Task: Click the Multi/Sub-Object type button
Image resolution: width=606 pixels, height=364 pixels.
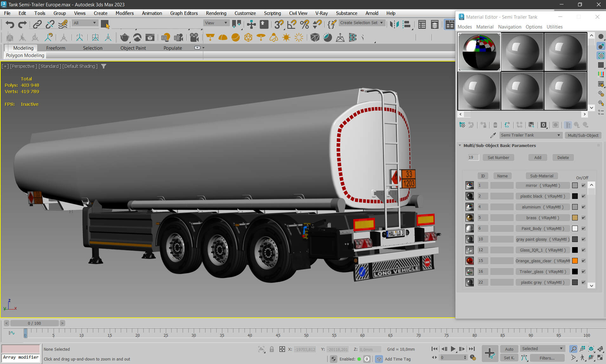Action: 583,135
